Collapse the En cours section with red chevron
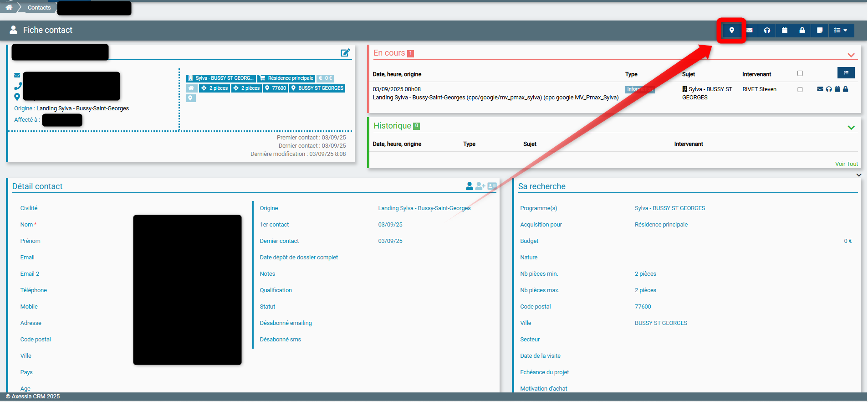The width and height of the screenshot is (868, 402). tap(851, 55)
